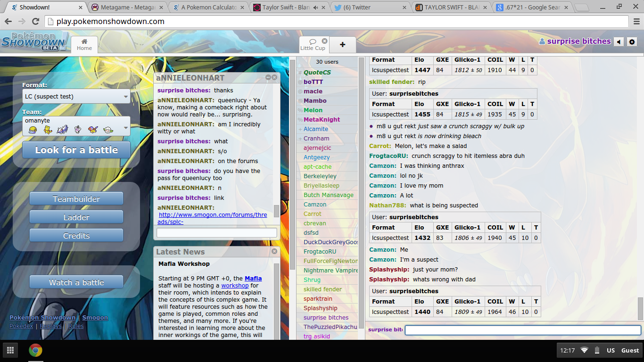Click the Chrome icon in the shelf
The image size is (644, 362).
coord(35,350)
